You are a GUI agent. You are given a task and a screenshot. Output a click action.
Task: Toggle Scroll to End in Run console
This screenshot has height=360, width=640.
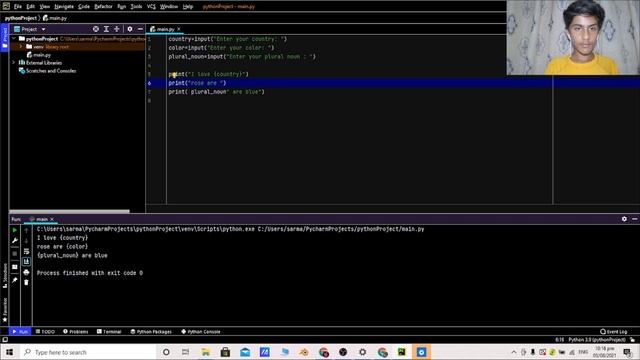pos(27,262)
